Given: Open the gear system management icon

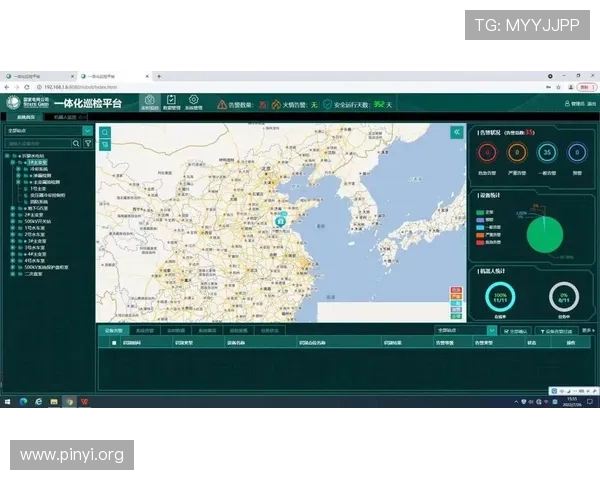Looking at the screenshot, I should [194, 100].
